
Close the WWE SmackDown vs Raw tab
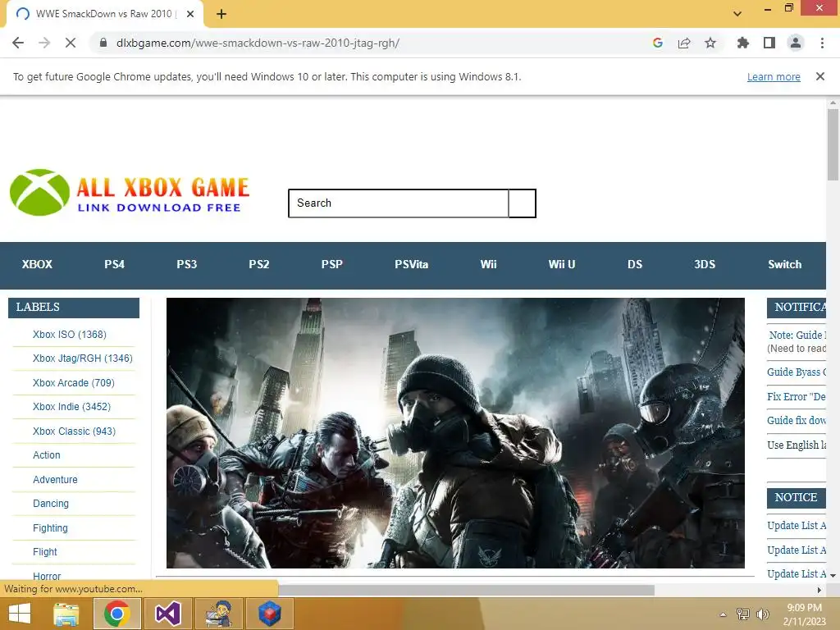coord(190,14)
